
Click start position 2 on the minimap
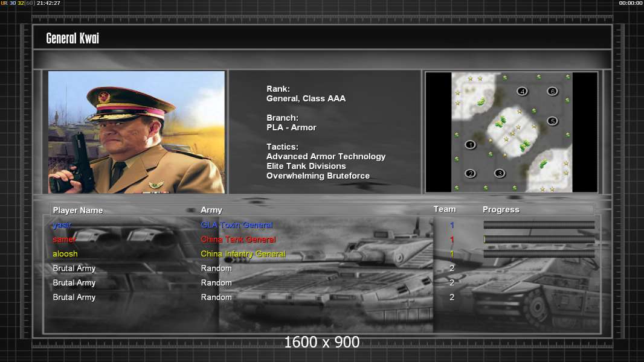coord(470,173)
